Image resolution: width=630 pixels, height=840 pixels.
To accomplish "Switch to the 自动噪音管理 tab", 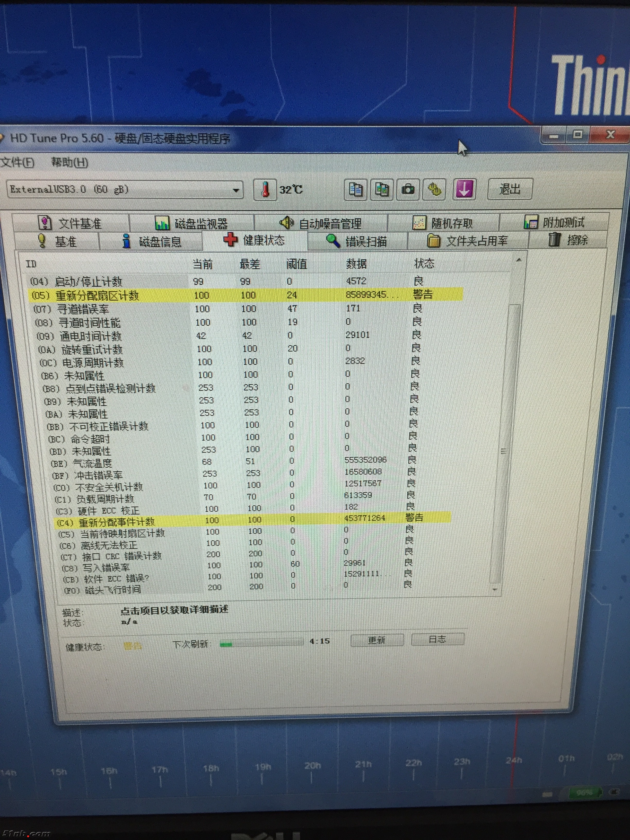I will tap(321, 223).
